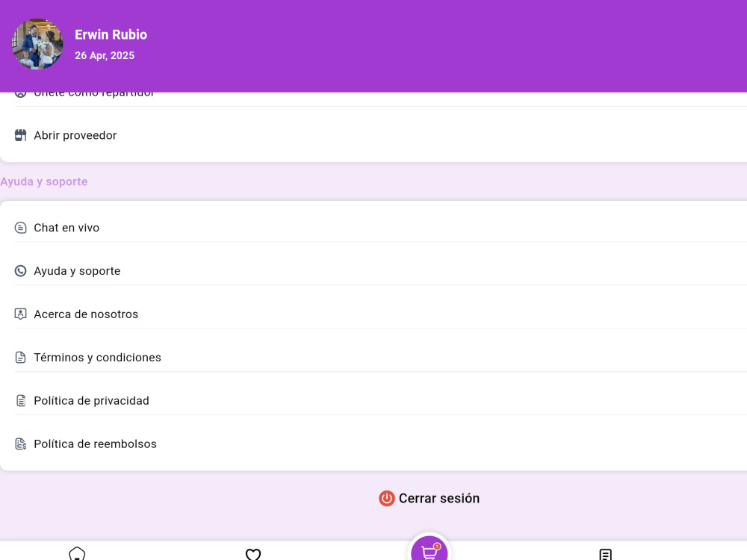Viewport: 747px width, 560px height.
Task: Click the date 26 Apr, 2025
Action: (x=105, y=55)
